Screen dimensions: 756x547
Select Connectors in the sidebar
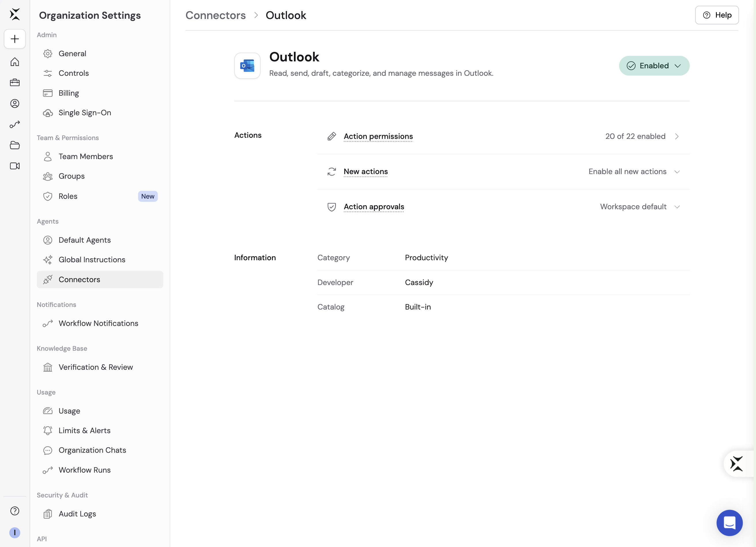pos(100,280)
